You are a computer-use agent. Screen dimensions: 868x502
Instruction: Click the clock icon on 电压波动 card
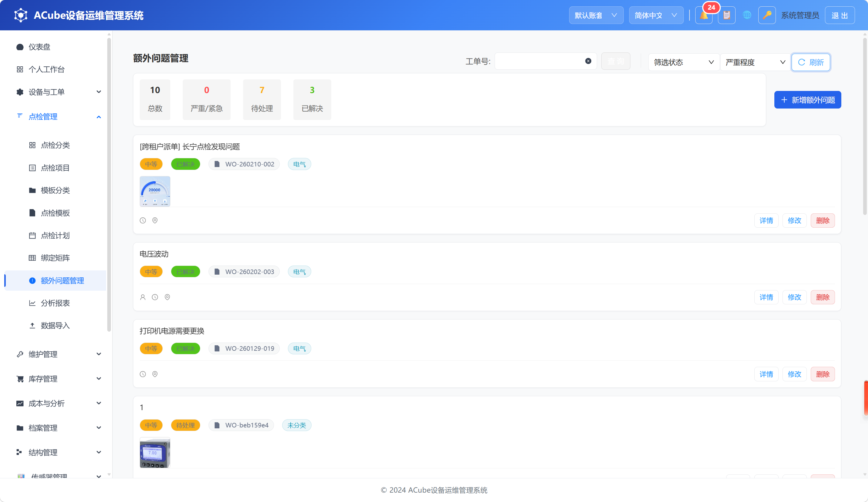click(155, 297)
